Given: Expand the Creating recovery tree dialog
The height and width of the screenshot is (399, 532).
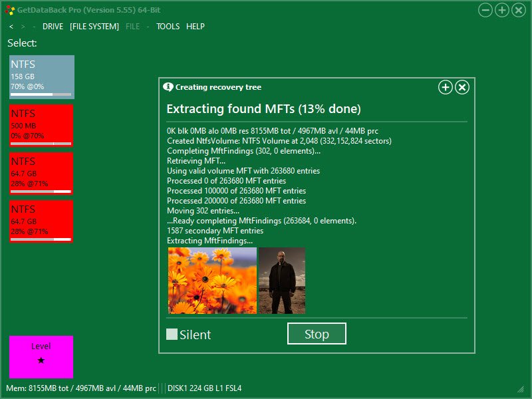Looking at the screenshot, I should click(x=445, y=87).
